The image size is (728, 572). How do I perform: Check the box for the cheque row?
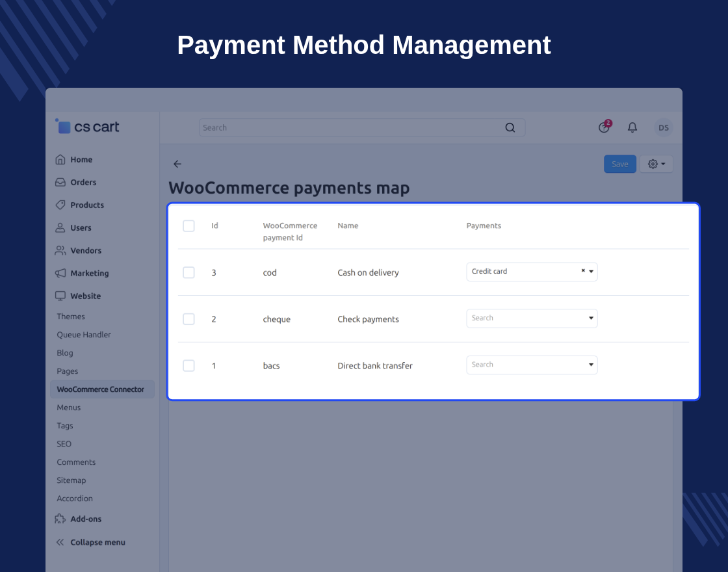click(x=188, y=319)
